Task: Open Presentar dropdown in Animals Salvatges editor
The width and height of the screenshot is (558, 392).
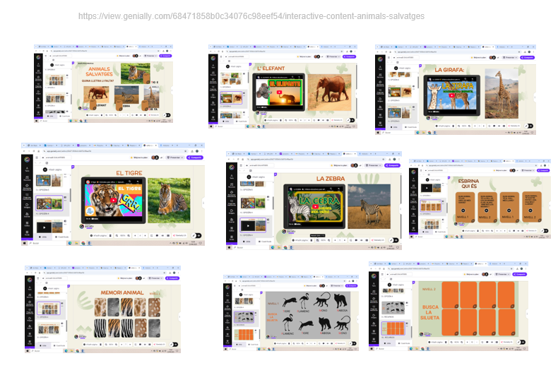Action: (x=150, y=56)
